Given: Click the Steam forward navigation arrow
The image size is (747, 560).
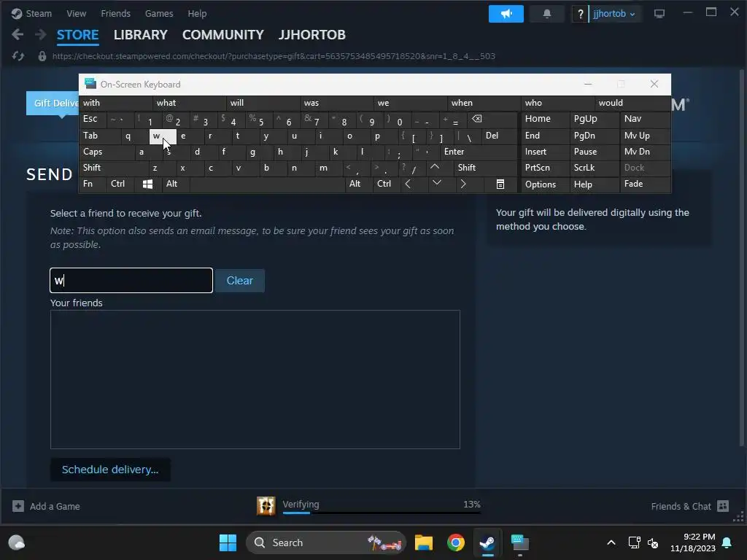Looking at the screenshot, I should click(41, 34).
